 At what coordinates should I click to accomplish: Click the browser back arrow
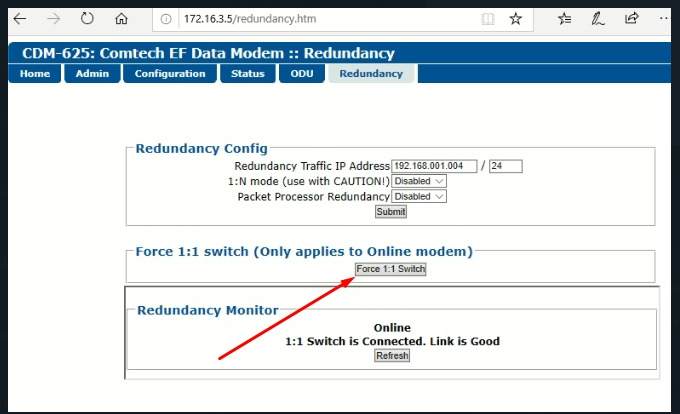[20, 19]
